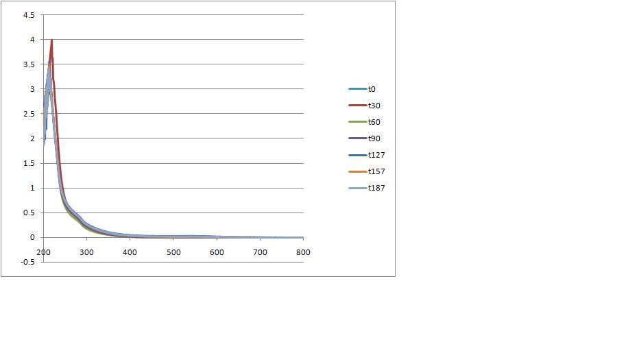Select the orange t157 legend line marker

[x=357, y=171]
